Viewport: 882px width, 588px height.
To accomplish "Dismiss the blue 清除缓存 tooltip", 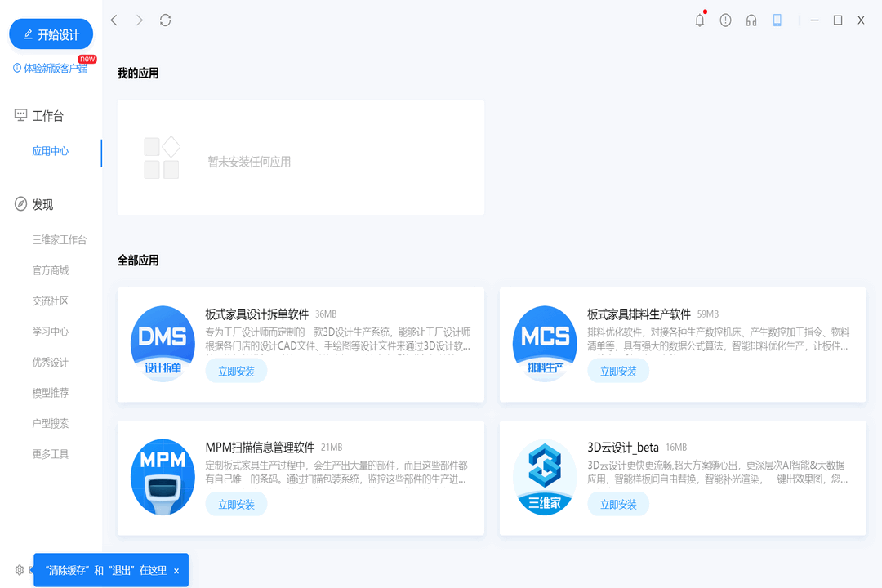I will tap(176, 570).
